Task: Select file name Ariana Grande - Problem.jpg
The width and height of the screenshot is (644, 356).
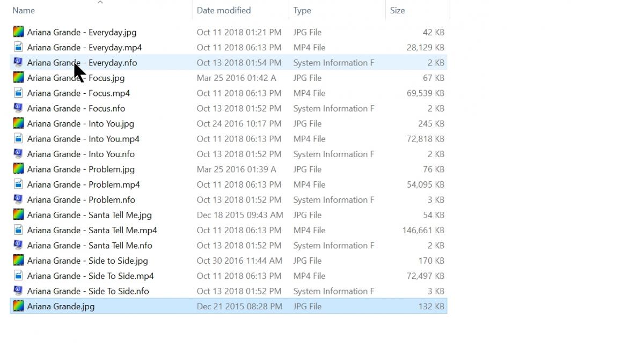Action: point(81,169)
